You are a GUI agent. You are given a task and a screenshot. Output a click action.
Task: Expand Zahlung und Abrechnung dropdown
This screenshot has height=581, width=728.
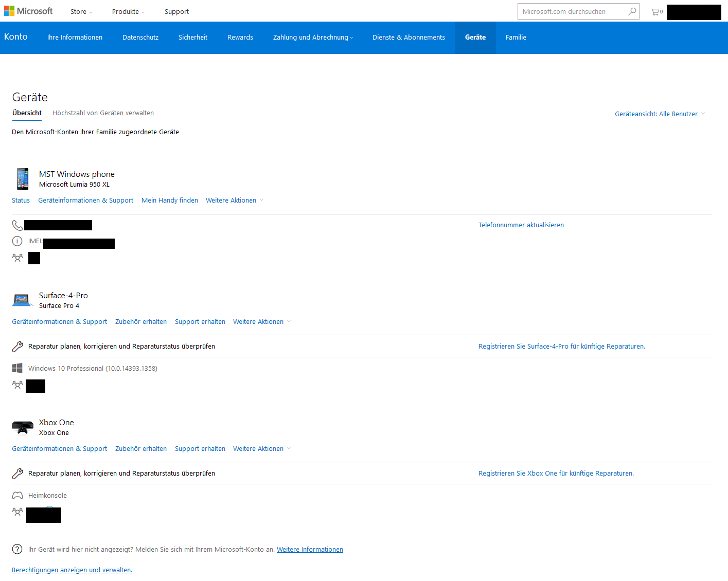pyautogui.click(x=313, y=38)
